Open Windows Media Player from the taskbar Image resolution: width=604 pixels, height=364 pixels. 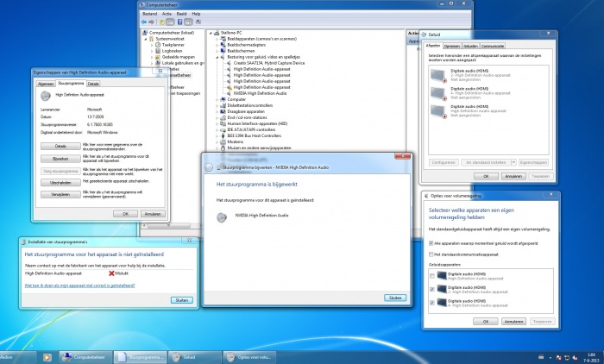[x=47, y=357]
